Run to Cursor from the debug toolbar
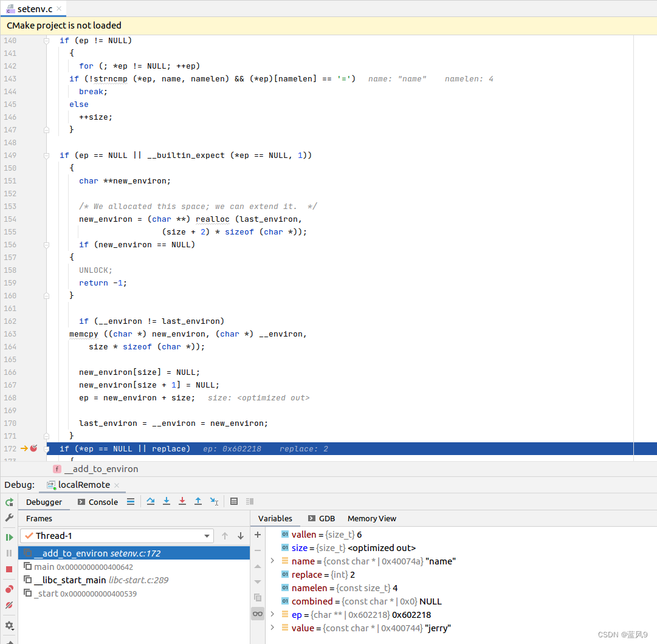 click(x=214, y=502)
